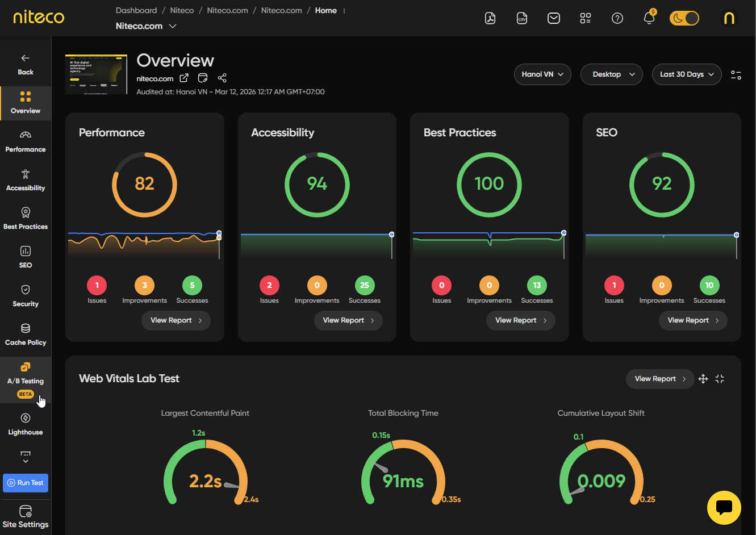
Task: Click the help question mark icon
Action: (x=617, y=18)
